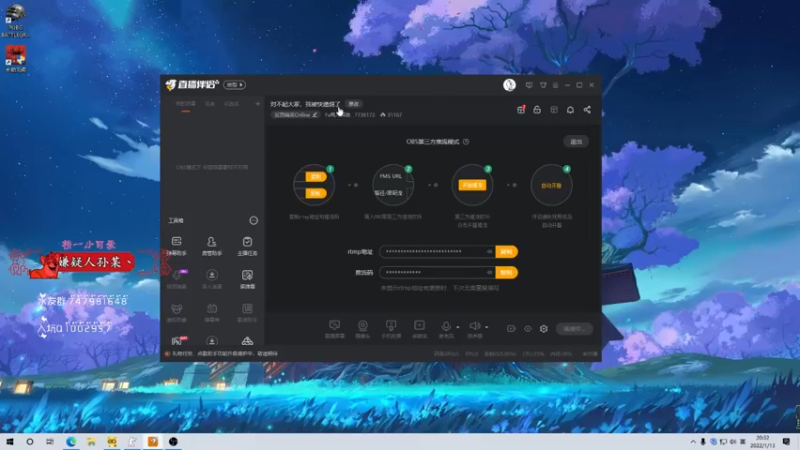
Task: Open the Cortana search circle on taskbar
Action: (x=30, y=441)
